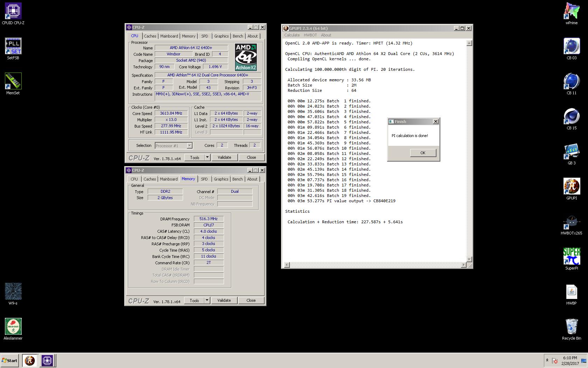588x368 pixels.
Task: Click Tools button in upper CPU-Z window
Action: click(x=195, y=157)
